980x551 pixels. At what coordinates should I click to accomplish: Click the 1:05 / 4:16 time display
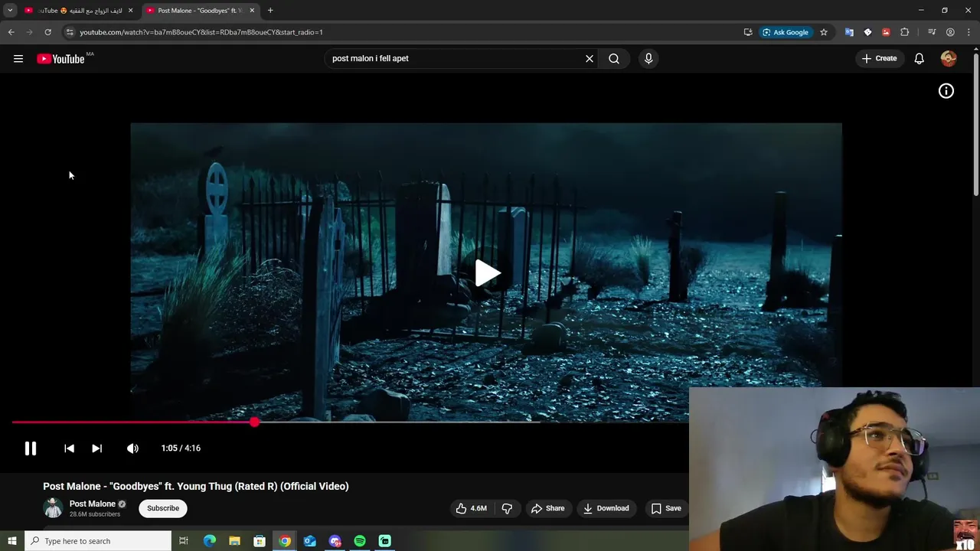tap(181, 448)
